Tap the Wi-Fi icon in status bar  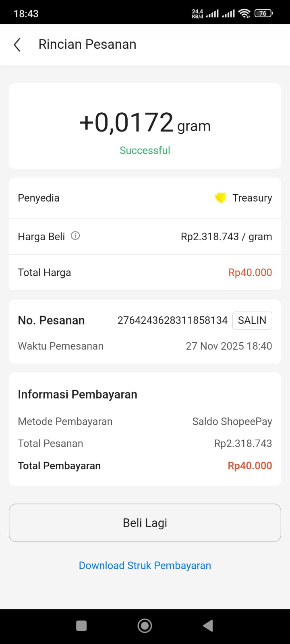(x=244, y=14)
